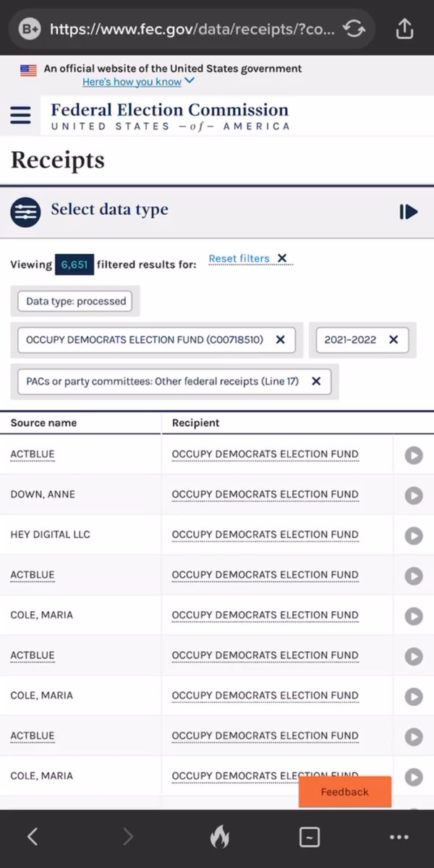Open the three-dot more menu
The height and width of the screenshot is (868, 434).
tap(399, 837)
